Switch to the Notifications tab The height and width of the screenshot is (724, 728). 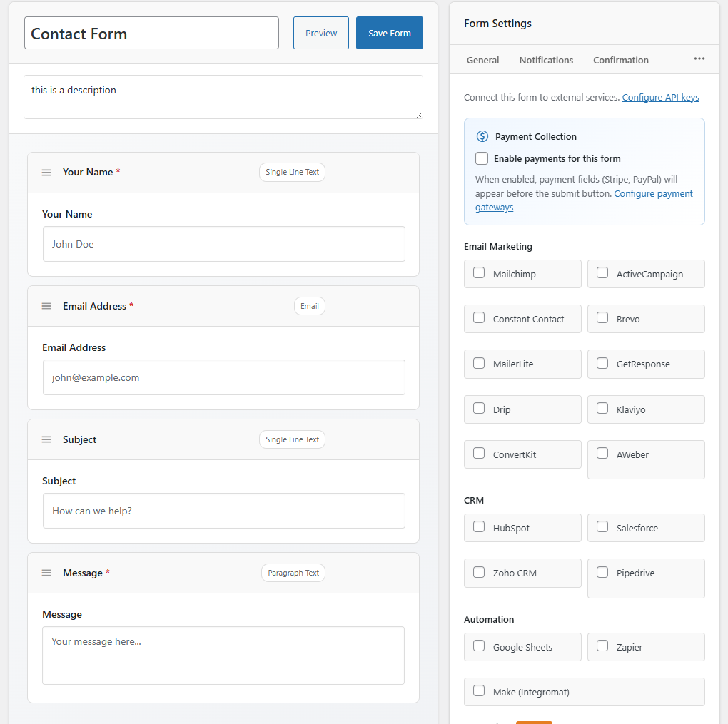(546, 60)
